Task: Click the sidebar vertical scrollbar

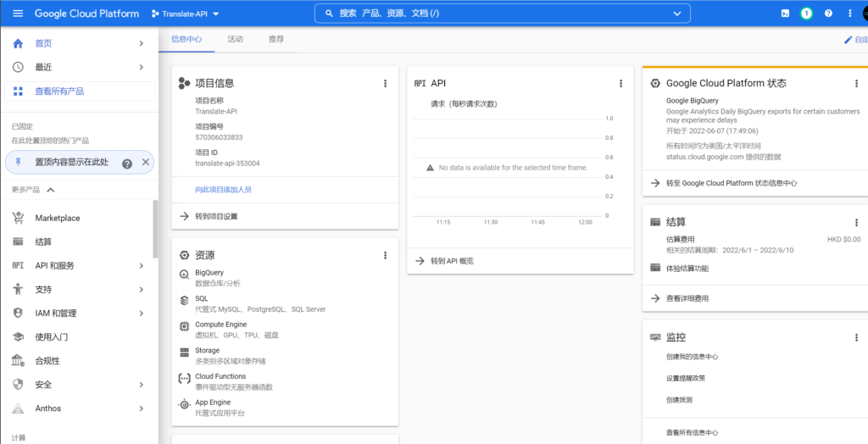Action: 155,229
